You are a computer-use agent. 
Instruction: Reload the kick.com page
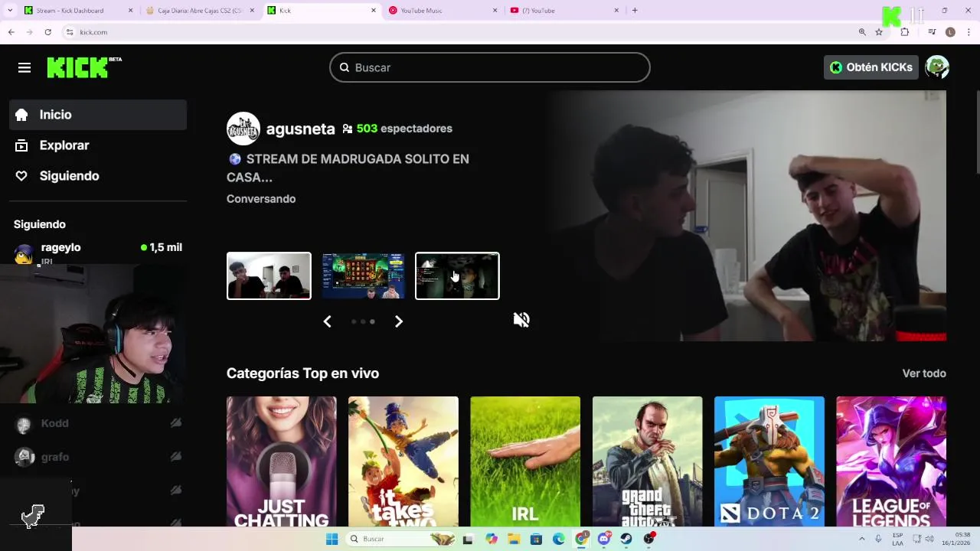(47, 32)
